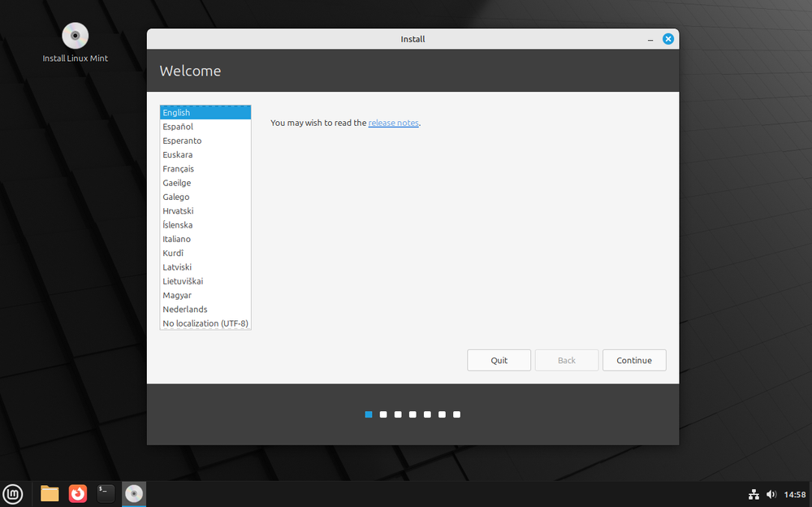Click the volume icon in the system tray
Viewport: 812px width, 507px height.
771,494
